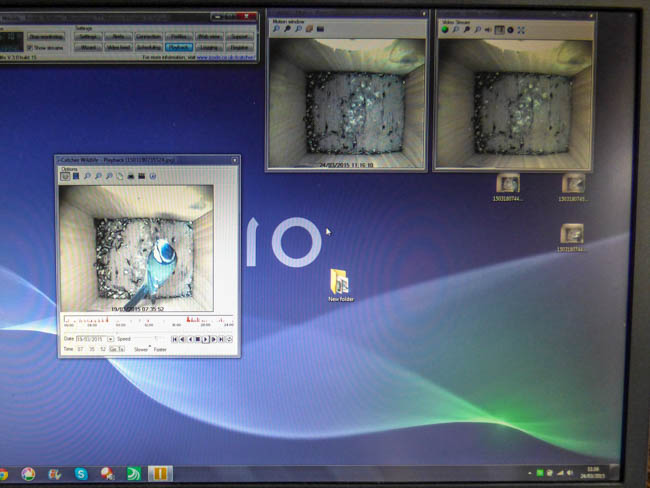Click the Go To button beside the Time fields
The height and width of the screenshot is (488, 650).
point(117,350)
